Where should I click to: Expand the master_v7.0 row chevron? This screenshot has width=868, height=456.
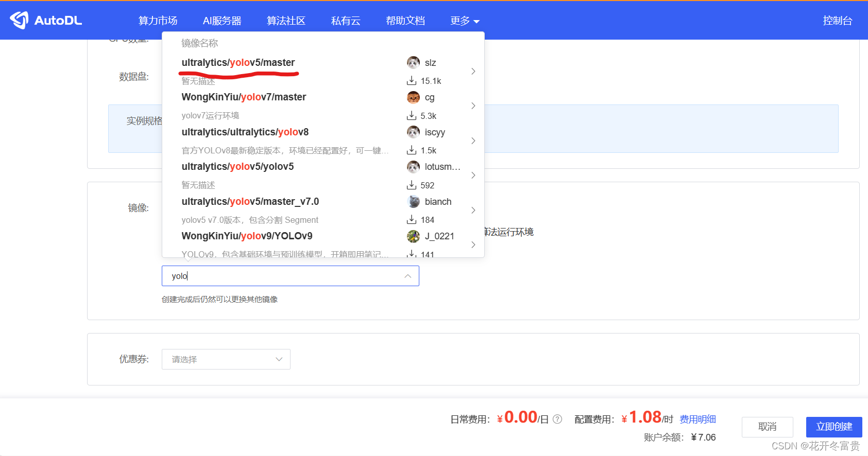click(x=473, y=211)
